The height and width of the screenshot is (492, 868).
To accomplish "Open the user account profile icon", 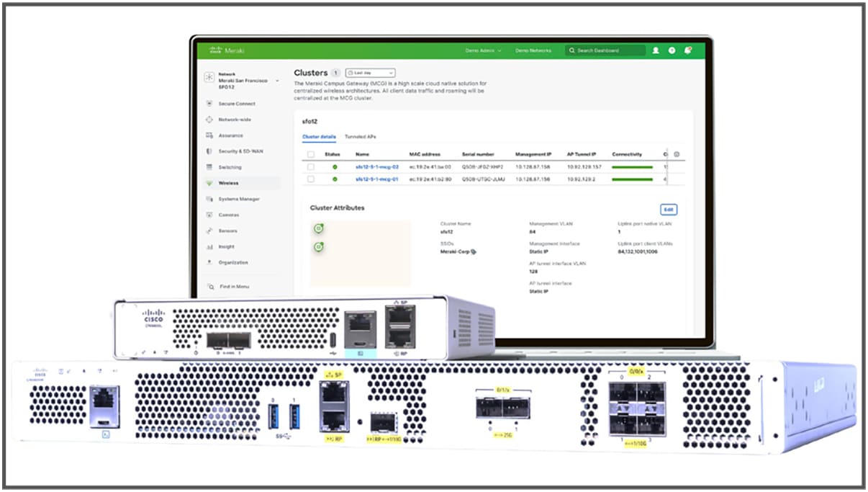I will (x=656, y=50).
